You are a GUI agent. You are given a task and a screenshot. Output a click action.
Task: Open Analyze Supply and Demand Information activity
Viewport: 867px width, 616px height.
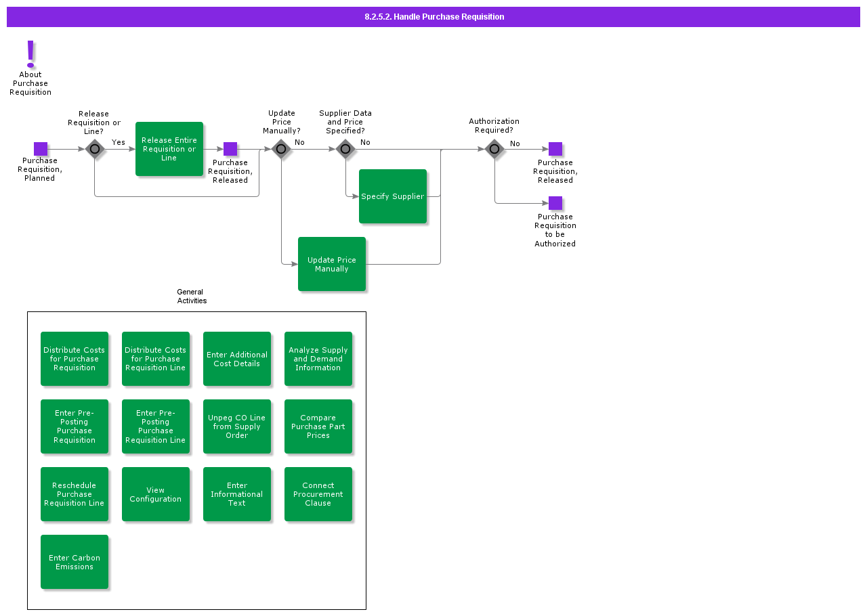[x=318, y=359]
